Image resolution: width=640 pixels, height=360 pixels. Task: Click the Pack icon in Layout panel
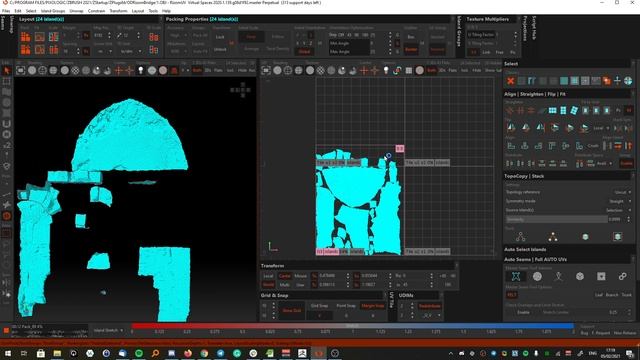(x=26, y=37)
